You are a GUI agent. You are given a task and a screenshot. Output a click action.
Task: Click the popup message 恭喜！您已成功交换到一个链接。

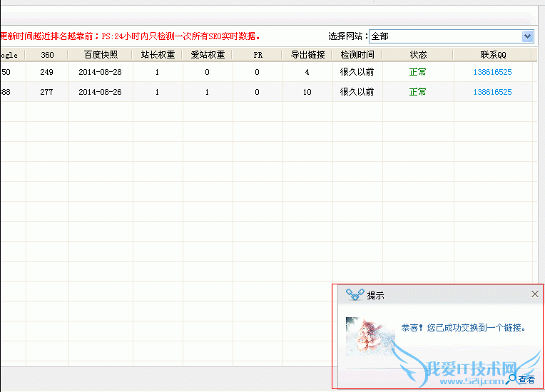[464, 327]
